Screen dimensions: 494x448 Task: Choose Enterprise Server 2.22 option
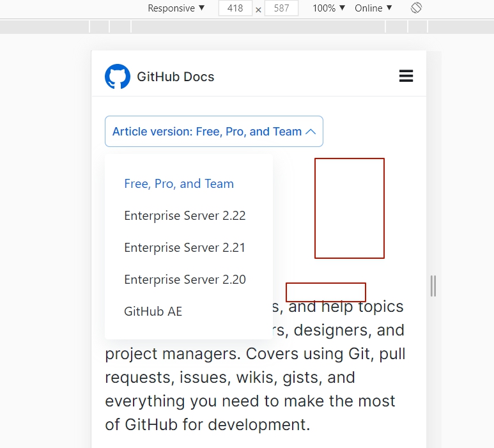tap(185, 216)
